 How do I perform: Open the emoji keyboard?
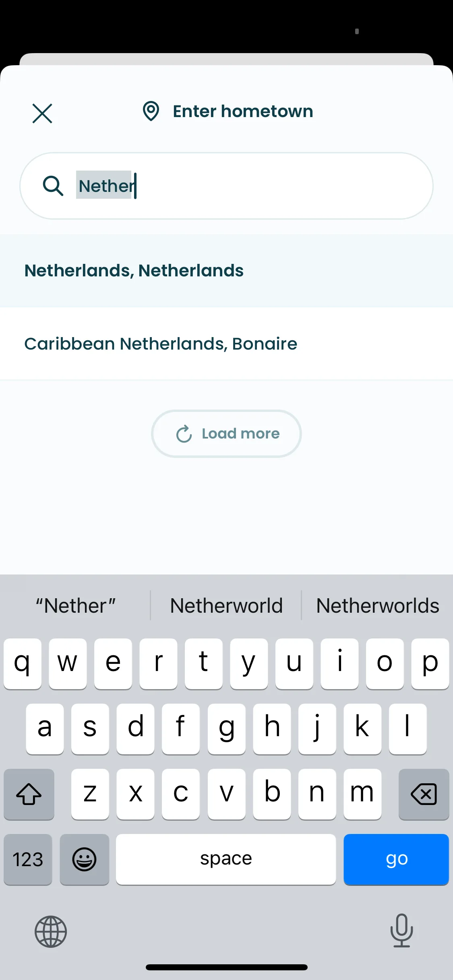tap(85, 859)
